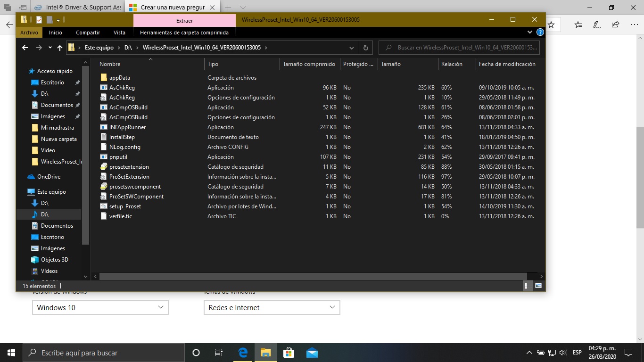Switch to large icons view in status bar
644x362 pixels.
point(538,286)
